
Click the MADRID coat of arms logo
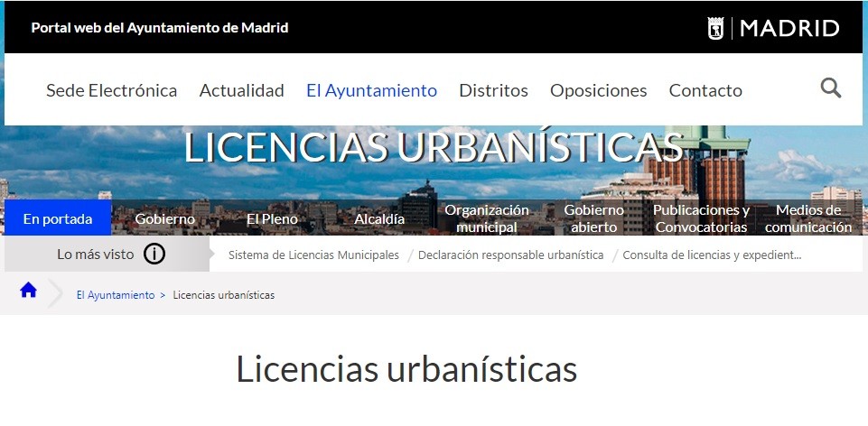[x=715, y=28]
